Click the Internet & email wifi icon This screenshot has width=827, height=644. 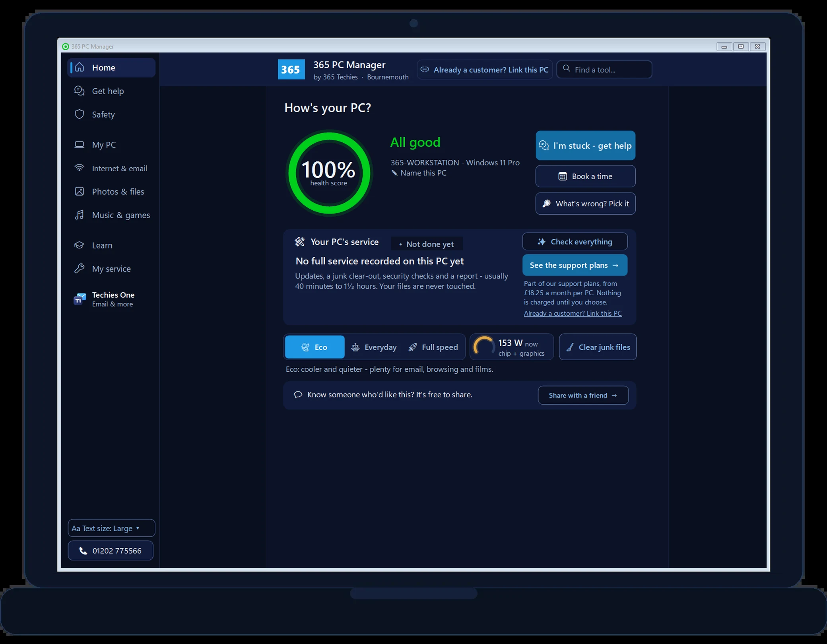(80, 168)
